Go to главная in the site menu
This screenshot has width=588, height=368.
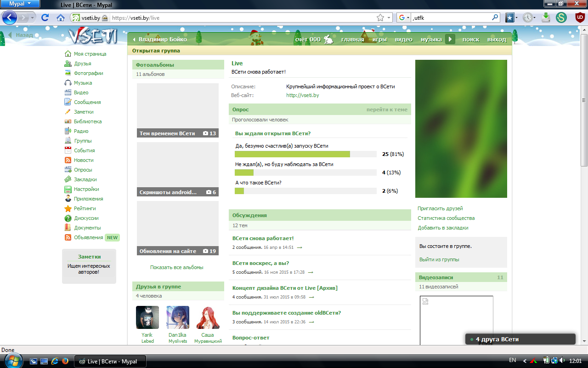352,40
